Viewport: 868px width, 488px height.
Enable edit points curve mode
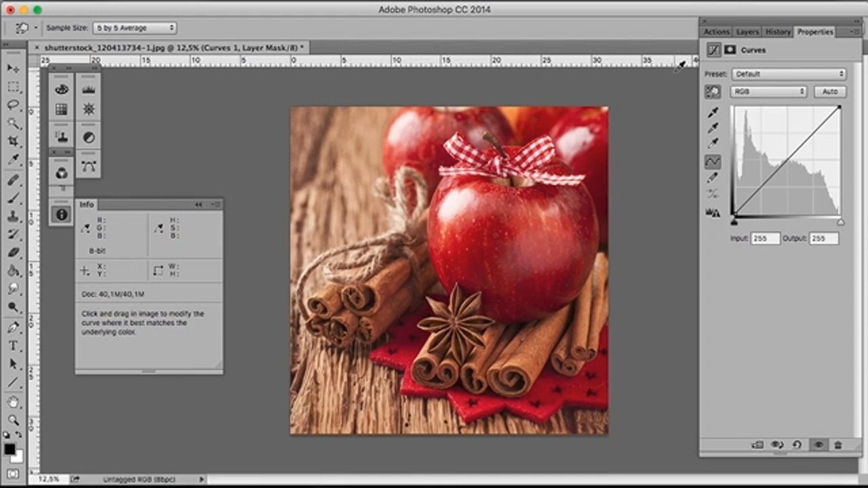713,162
